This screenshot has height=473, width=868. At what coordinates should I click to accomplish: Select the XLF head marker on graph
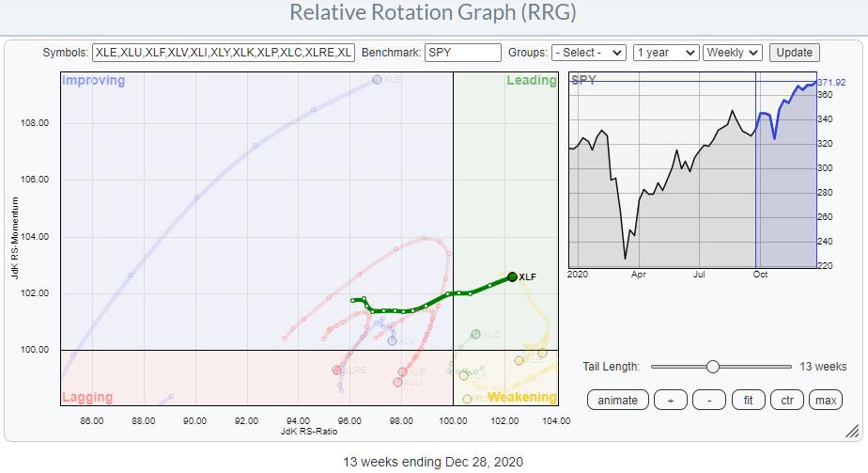[x=512, y=276]
